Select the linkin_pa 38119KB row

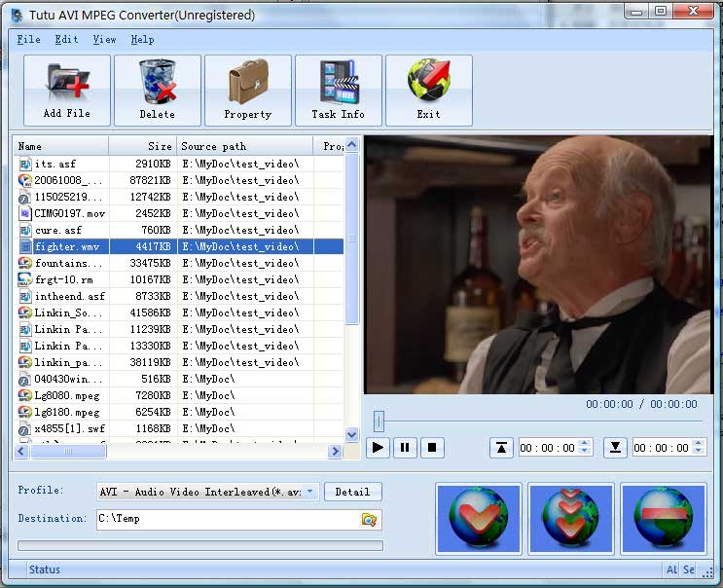pos(180,362)
